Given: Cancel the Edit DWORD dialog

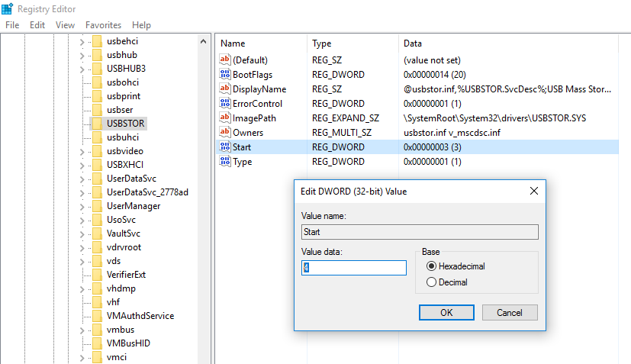Looking at the screenshot, I should tap(509, 312).
